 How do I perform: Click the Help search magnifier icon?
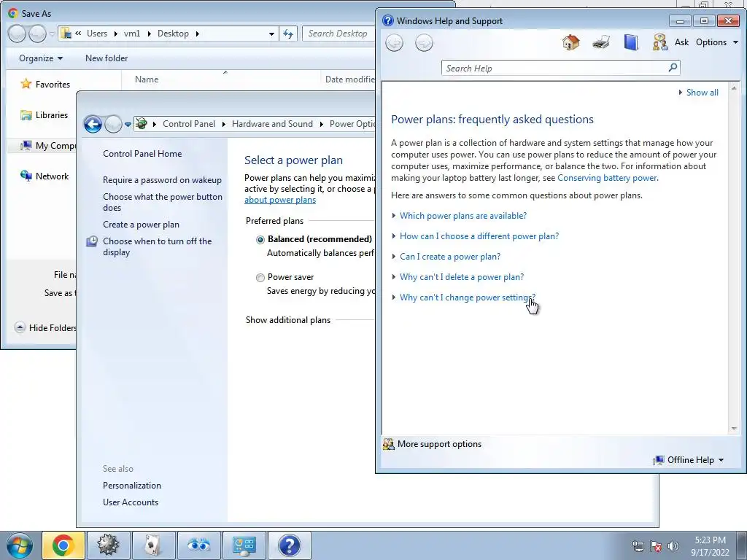[x=673, y=68]
